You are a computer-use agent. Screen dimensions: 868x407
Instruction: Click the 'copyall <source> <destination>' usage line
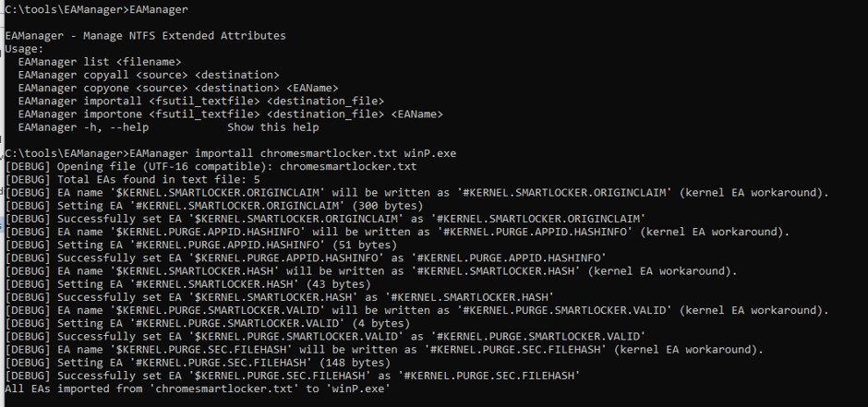coord(149,75)
